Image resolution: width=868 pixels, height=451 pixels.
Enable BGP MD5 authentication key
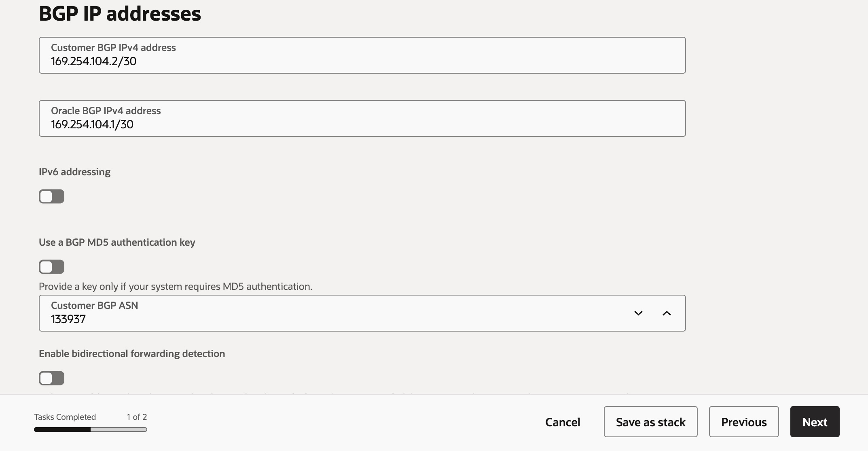pyautogui.click(x=51, y=266)
